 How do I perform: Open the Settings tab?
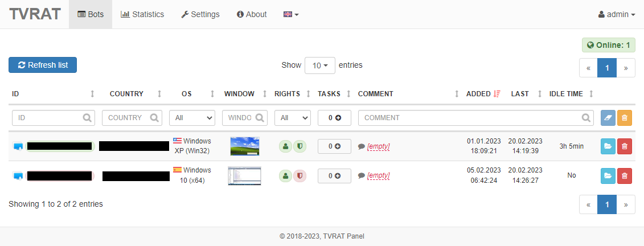pyautogui.click(x=200, y=14)
